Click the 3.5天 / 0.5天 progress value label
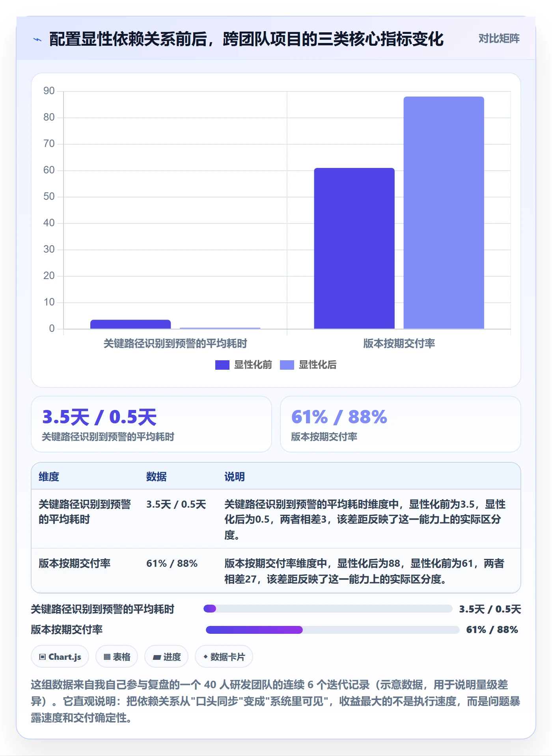552x756 pixels. 490,609
